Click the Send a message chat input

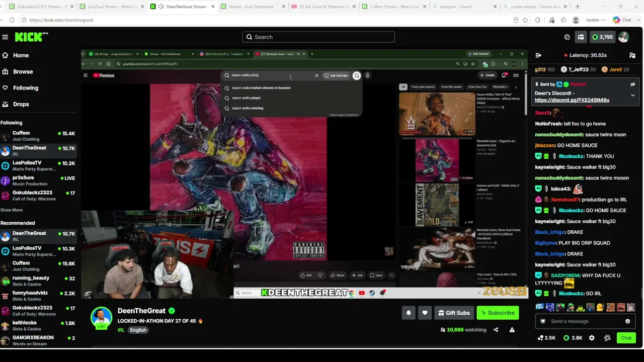click(x=586, y=321)
